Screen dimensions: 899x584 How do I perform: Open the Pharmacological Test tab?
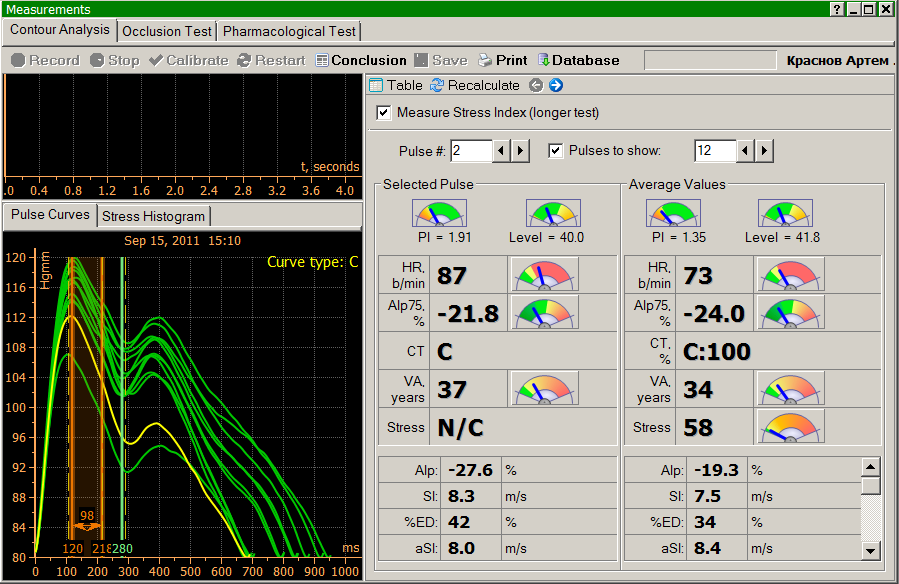(289, 32)
